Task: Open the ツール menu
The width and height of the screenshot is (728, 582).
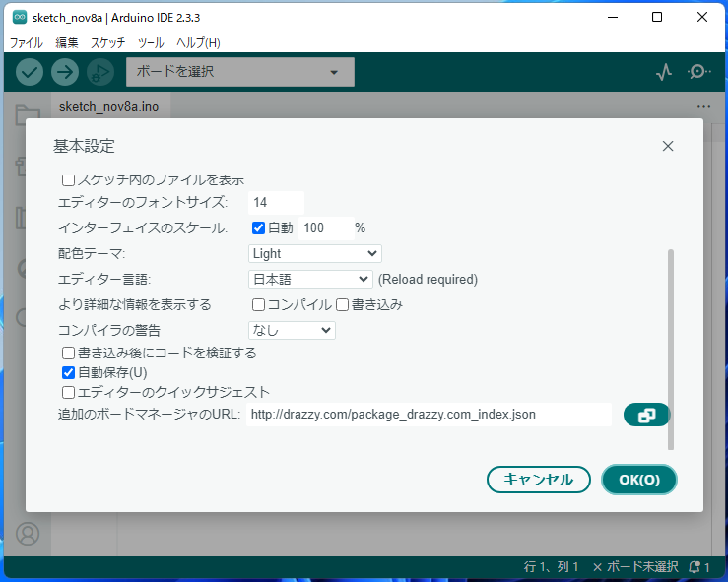Action: click(x=151, y=43)
